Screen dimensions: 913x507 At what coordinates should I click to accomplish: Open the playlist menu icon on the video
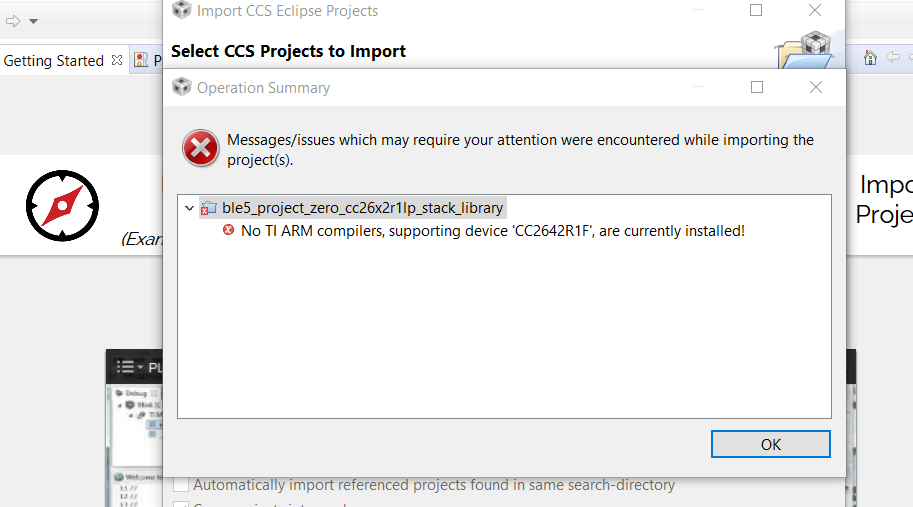[x=125, y=367]
